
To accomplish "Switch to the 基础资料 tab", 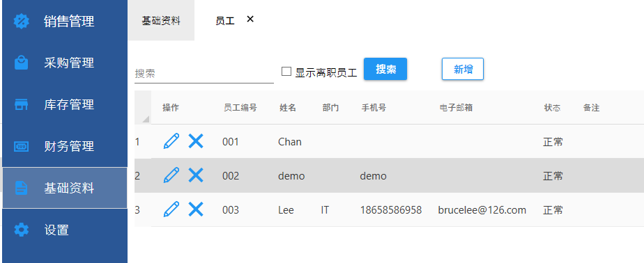I will click(x=161, y=20).
